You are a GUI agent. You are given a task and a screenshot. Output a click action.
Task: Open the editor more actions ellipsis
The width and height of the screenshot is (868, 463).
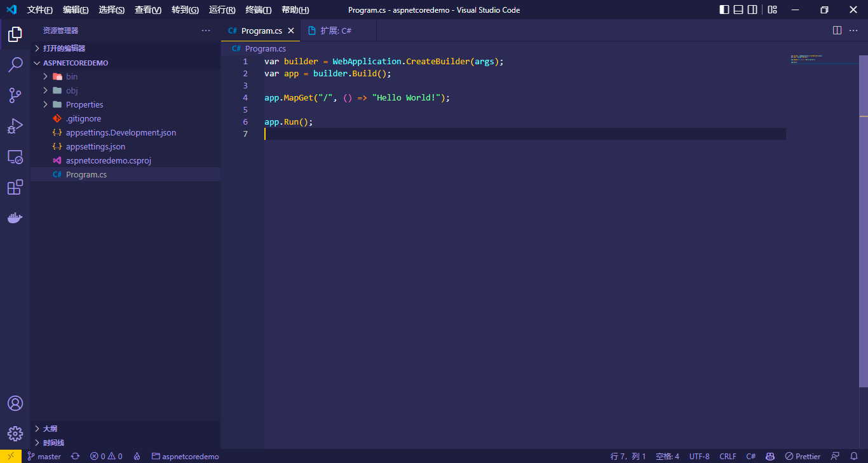pyautogui.click(x=853, y=31)
